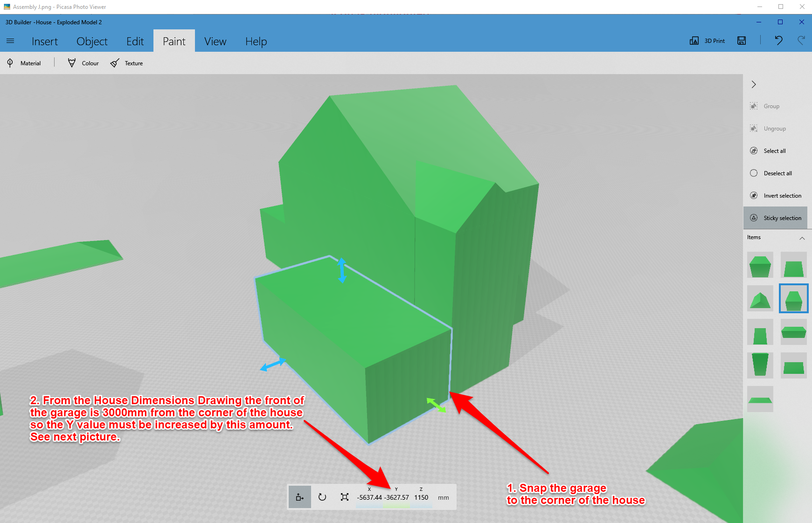Switch to the Object tab

92,41
